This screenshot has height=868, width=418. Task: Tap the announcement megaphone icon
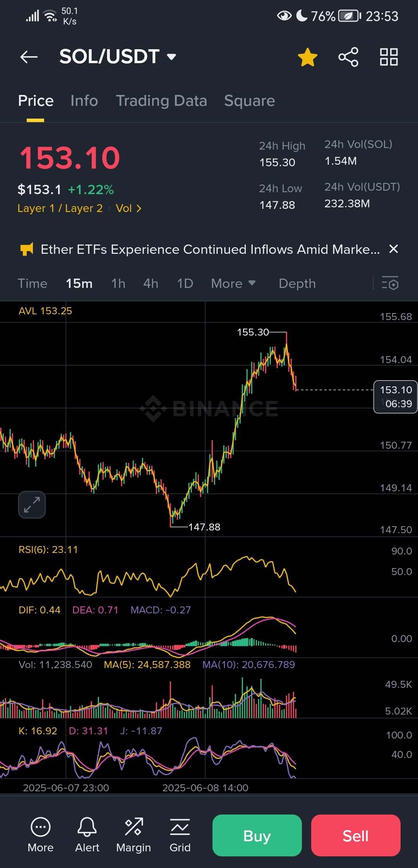[27, 249]
